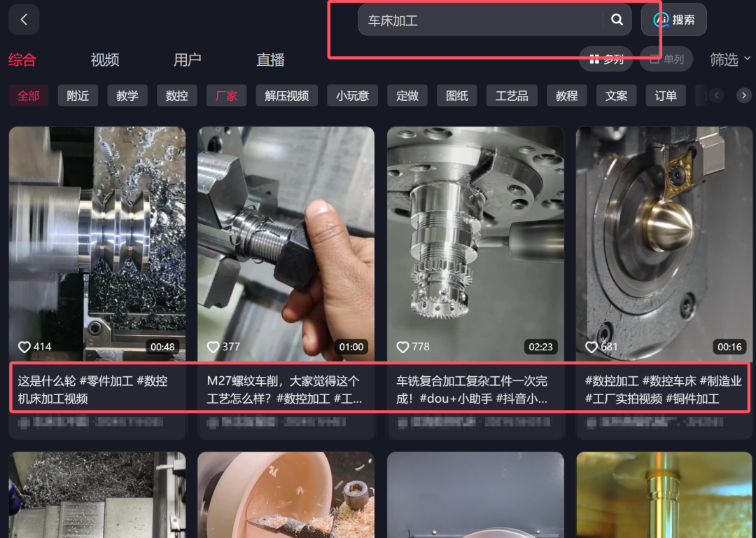
Task: Open AI 搜索 button
Action: point(673,20)
